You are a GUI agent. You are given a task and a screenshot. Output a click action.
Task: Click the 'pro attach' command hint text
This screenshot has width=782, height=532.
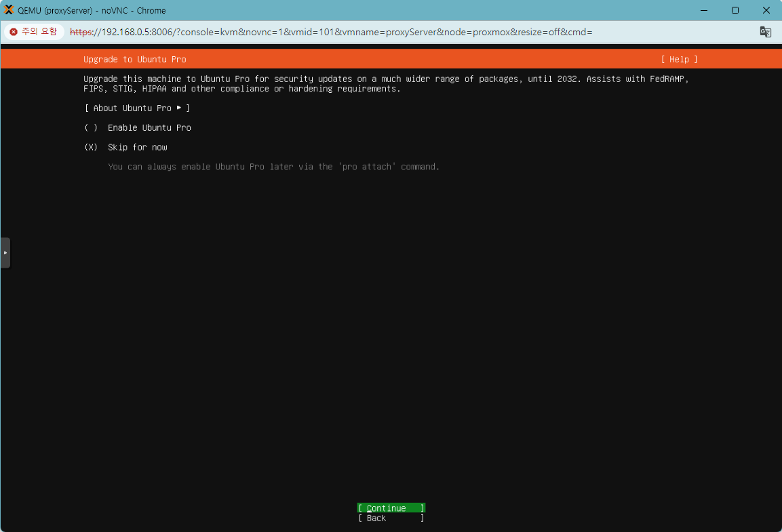274,167
